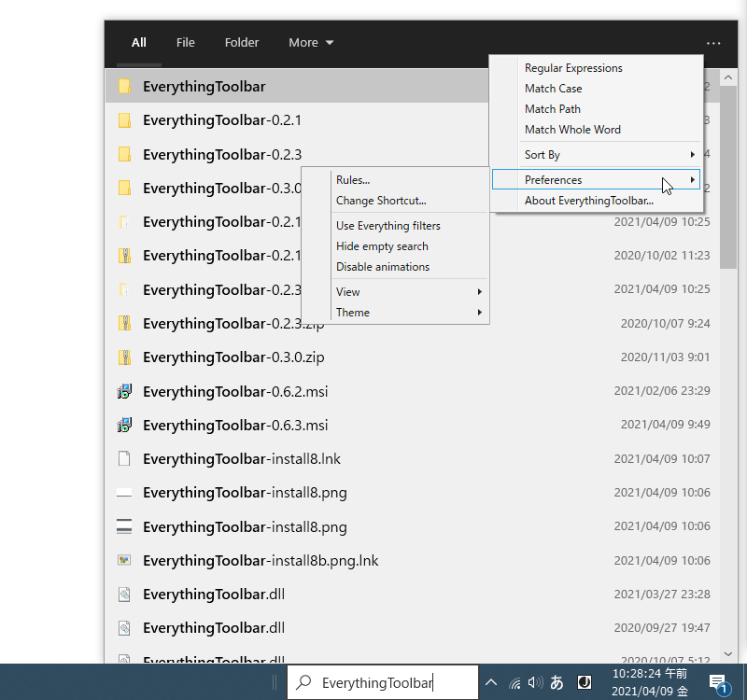747x700 pixels.
Task: Click the zip icon of EverythingToolbar-0.3.0.zip
Action: [x=124, y=357]
